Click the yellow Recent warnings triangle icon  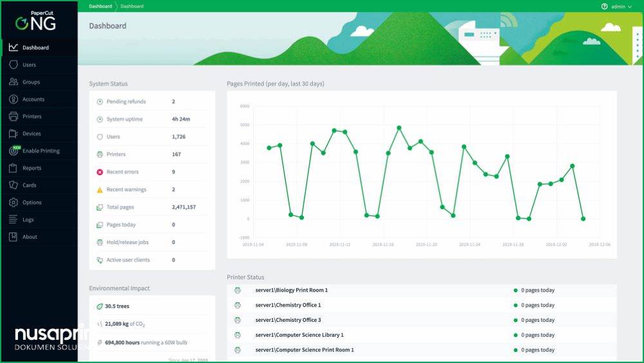click(100, 190)
